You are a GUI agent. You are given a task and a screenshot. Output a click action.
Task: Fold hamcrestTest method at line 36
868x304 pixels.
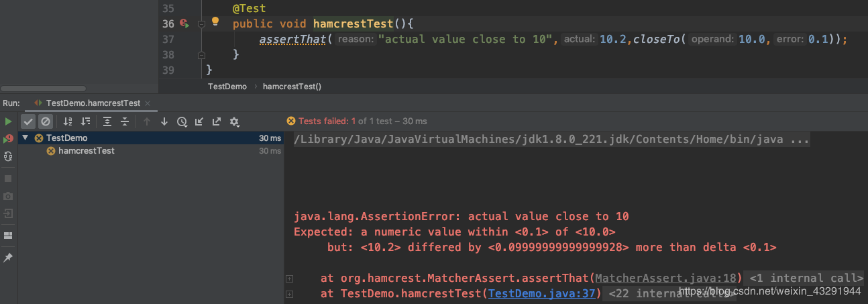tap(201, 24)
